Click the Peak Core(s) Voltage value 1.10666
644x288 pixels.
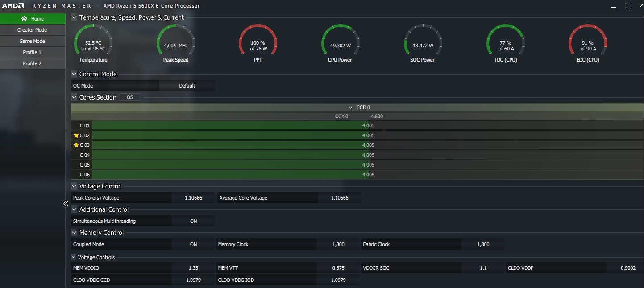193,198
